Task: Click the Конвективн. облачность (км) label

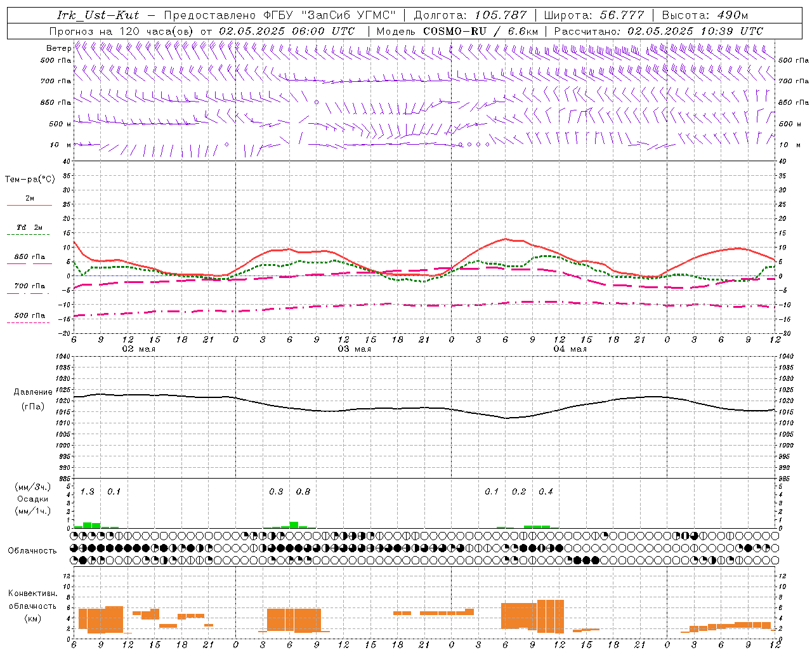Action: tap(32, 606)
